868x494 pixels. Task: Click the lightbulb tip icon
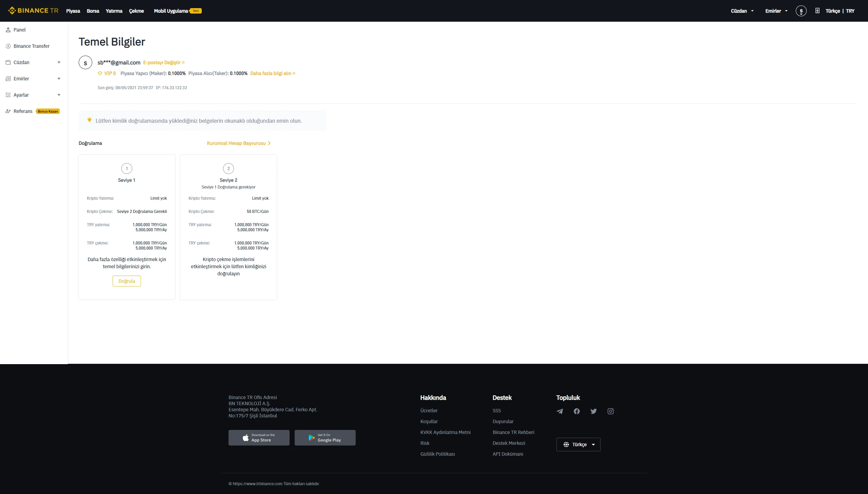[x=90, y=120]
